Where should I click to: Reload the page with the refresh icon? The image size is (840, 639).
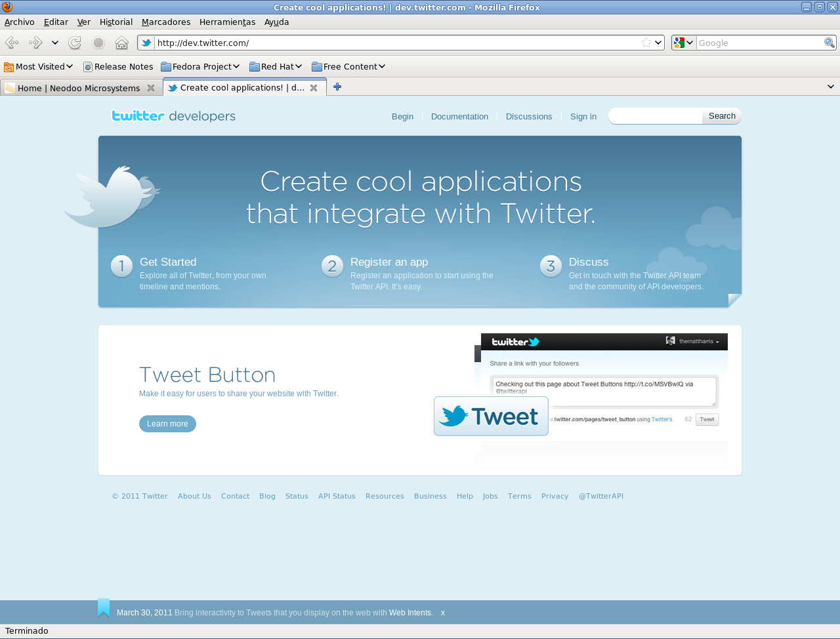75,43
